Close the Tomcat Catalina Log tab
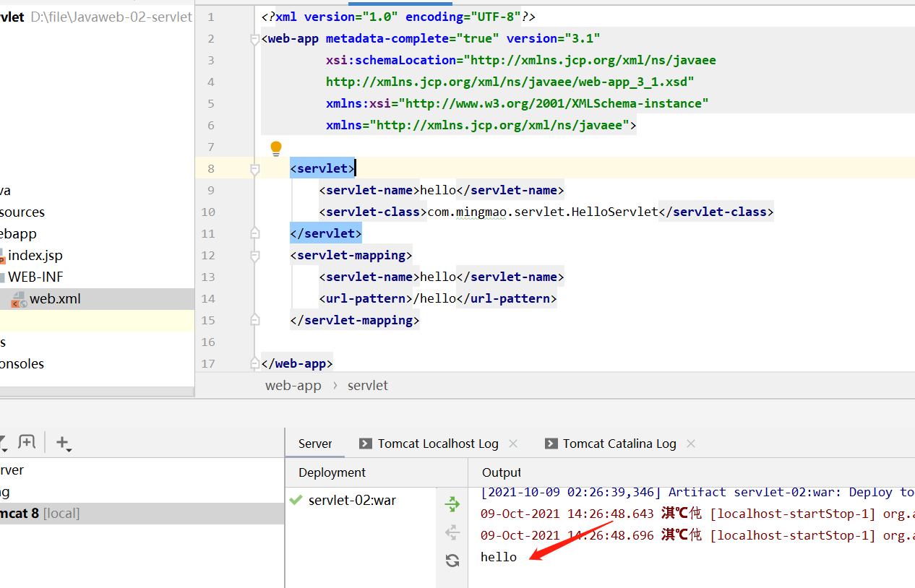915x588 pixels. (x=691, y=444)
